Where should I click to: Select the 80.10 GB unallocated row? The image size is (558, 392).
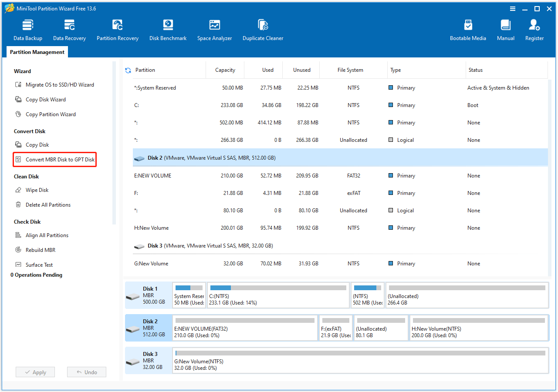340,211
